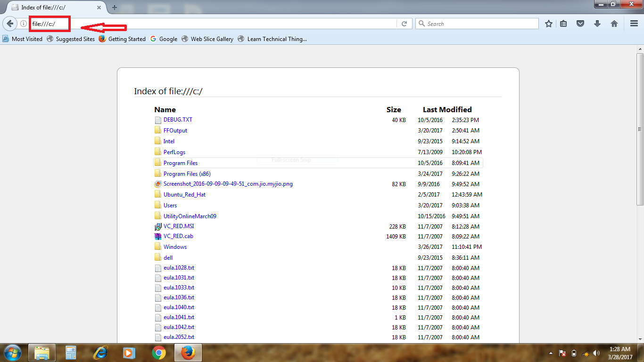Click the Windows Start button
The image size is (644, 362).
[12, 352]
